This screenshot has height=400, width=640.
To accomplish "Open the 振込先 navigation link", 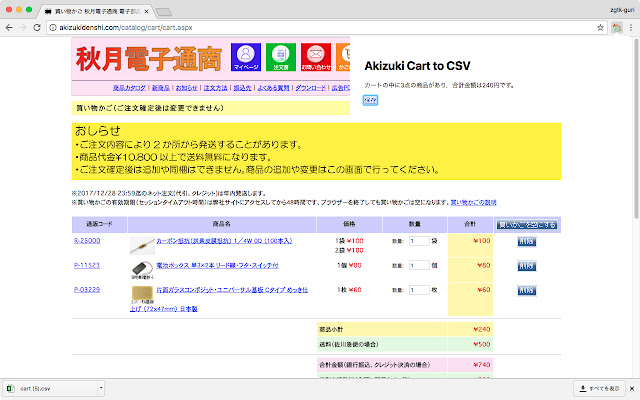I will (242, 88).
